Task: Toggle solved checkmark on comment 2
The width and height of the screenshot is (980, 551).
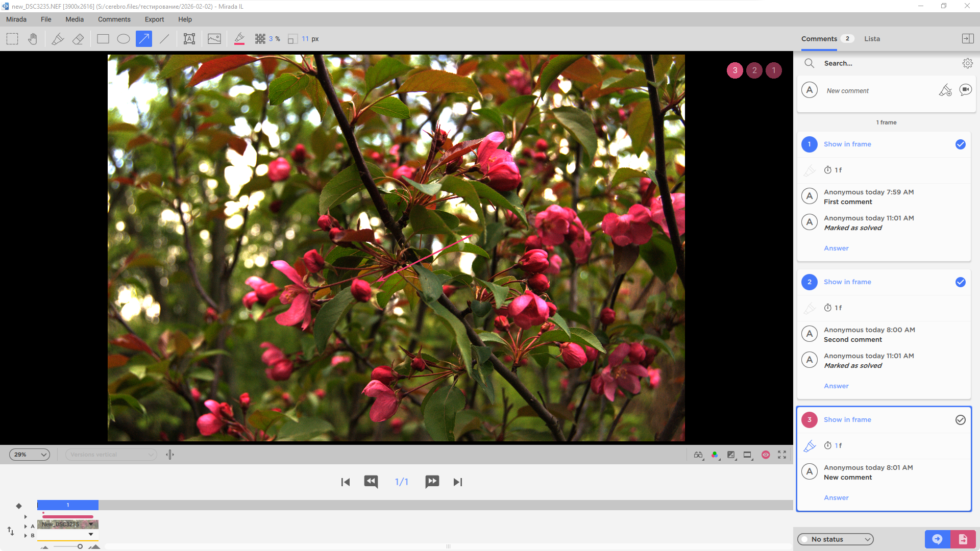Action: pyautogui.click(x=960, y=282)
